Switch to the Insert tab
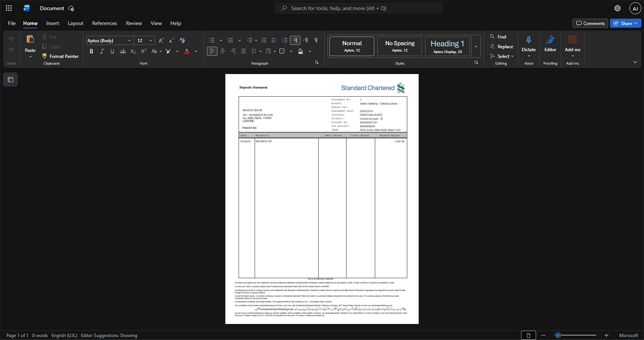This screenshot has width=644, height=340. click(53, 23)
